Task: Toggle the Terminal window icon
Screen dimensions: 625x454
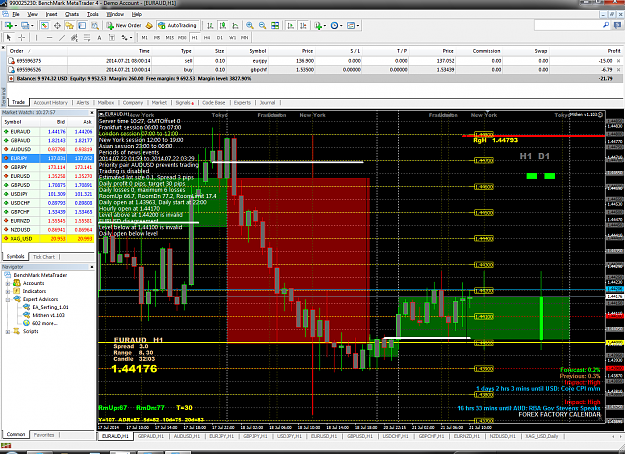Action: pyautogui.click(x=82, y=26)
